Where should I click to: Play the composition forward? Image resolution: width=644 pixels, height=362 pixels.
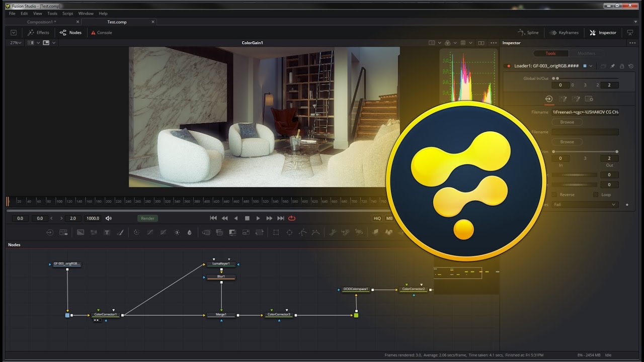pos(258,218)
